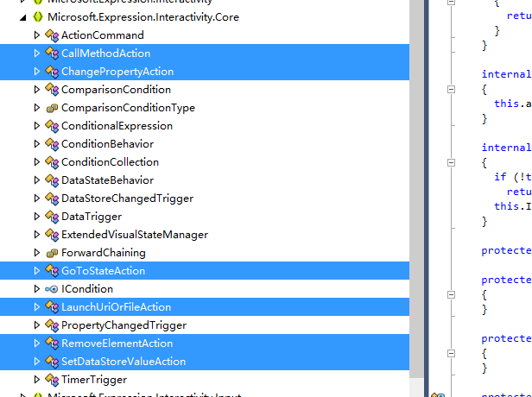Screen dimensions: 532x397
Task: Click the ActionCommand class icon
Action: pos(52,35)
